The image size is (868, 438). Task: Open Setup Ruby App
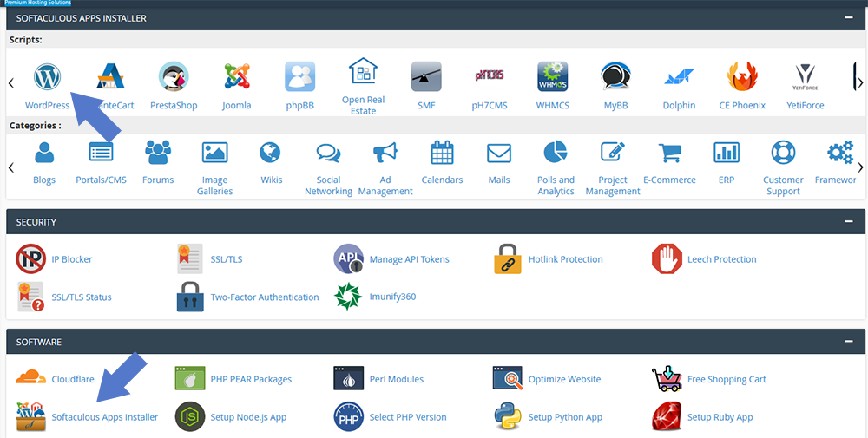720,417
